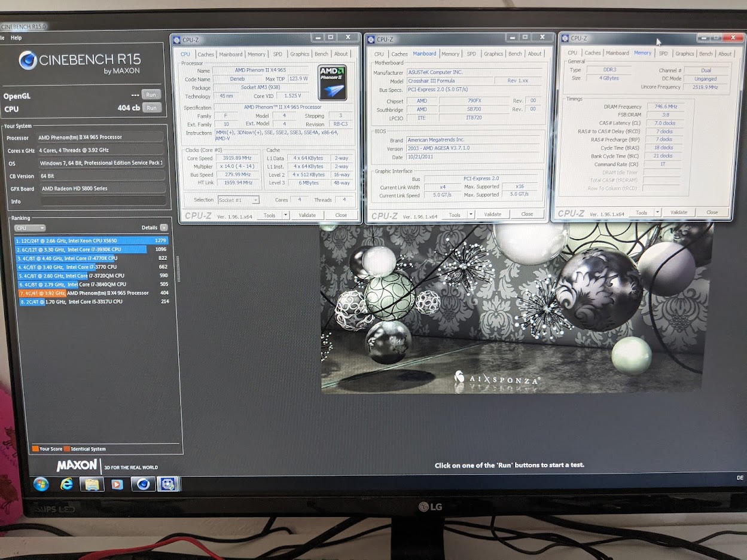
Task: Select the Core i7-4770K ranking row
Action: click(92, 258)
